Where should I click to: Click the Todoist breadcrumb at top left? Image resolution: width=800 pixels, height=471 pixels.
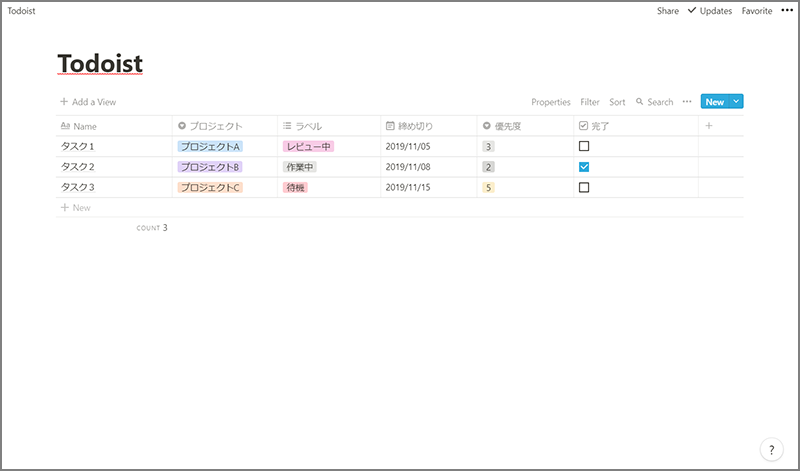click(x=21, y=11)
